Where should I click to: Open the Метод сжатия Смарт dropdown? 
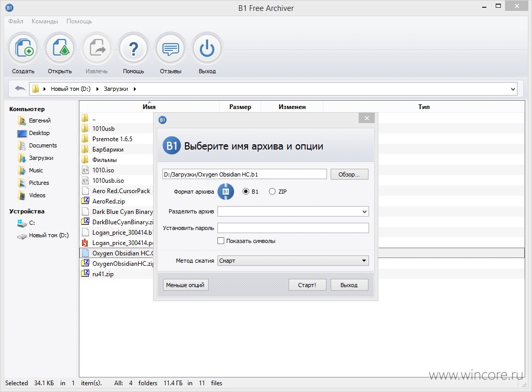tap(293, 261)
